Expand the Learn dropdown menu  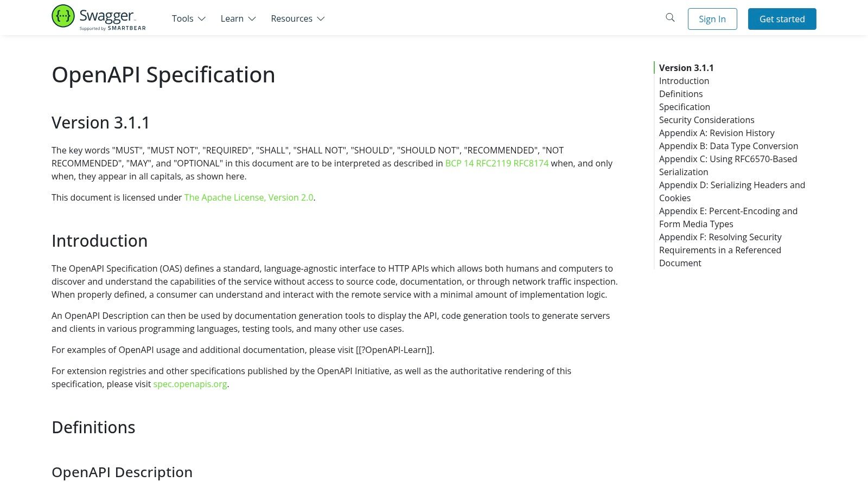tap(238, 18)
